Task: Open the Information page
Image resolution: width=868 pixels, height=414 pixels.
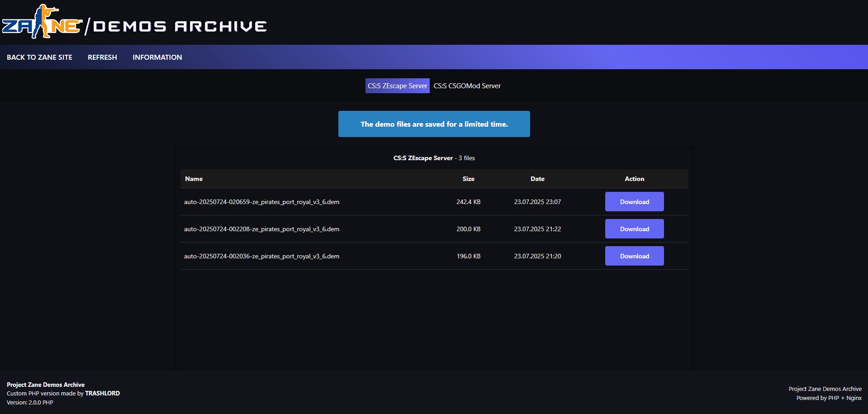Action: [x=157, y=57]
